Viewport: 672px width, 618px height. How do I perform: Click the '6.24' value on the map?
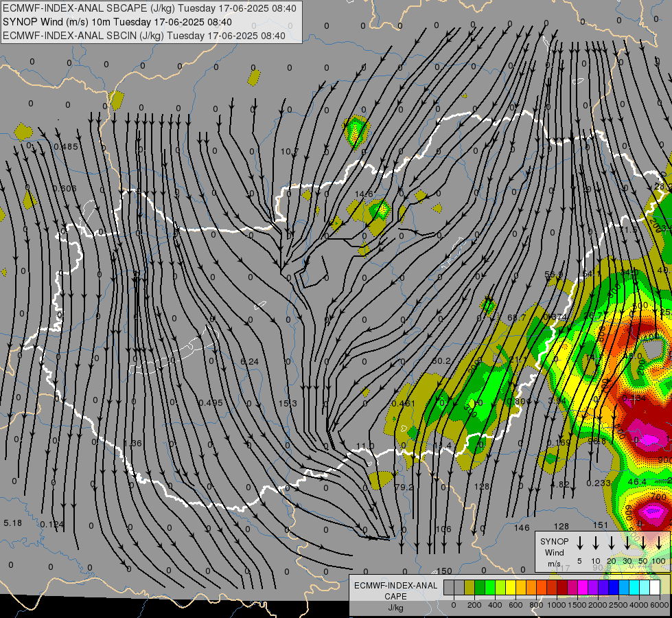(x=249, y=362)
